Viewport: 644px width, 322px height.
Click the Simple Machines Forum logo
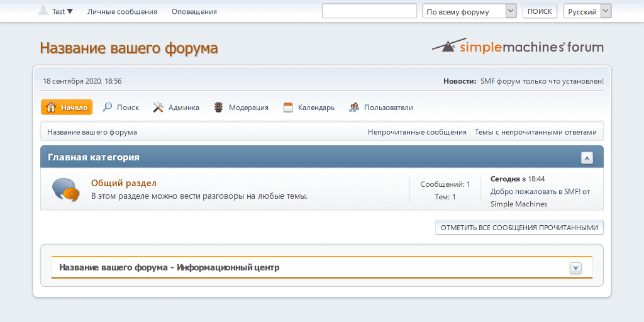517,47
